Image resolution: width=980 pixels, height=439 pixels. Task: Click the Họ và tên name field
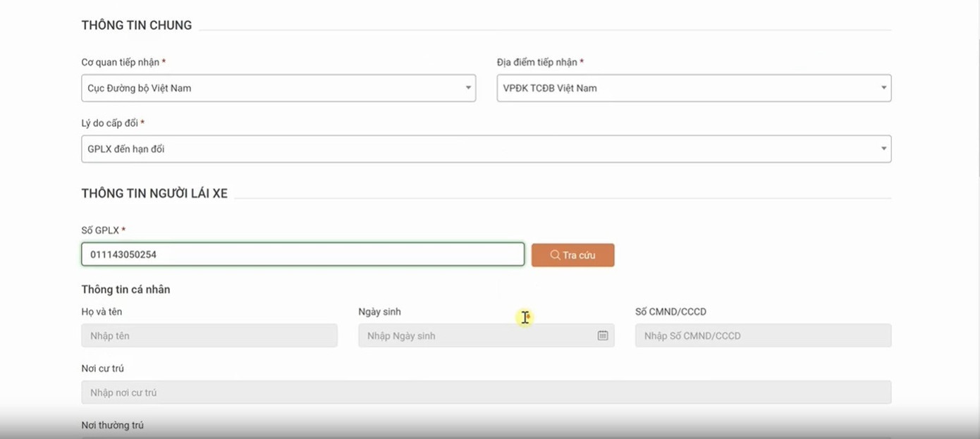pyautogui.click(x=209, y=335)
